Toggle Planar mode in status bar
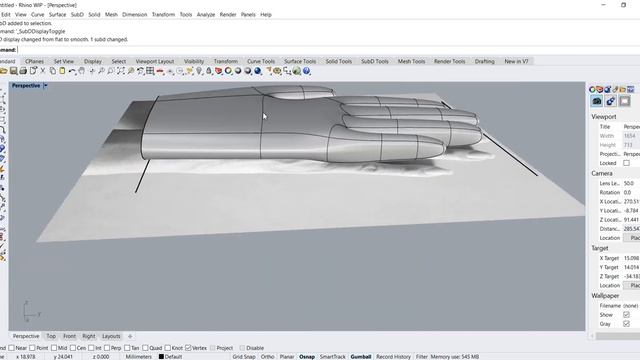The width and height of the screenshot is (640, 360). click(287, 357)
